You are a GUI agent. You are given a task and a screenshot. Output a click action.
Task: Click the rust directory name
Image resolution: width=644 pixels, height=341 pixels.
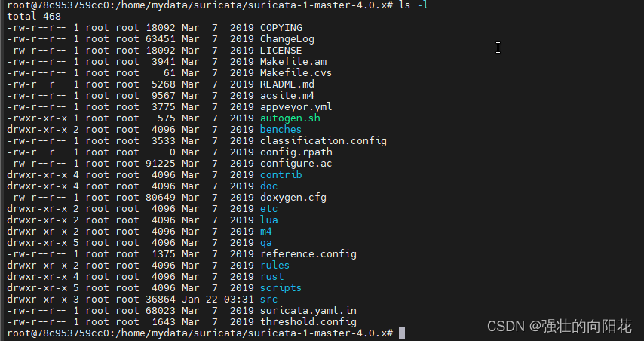tap(272, 277)
